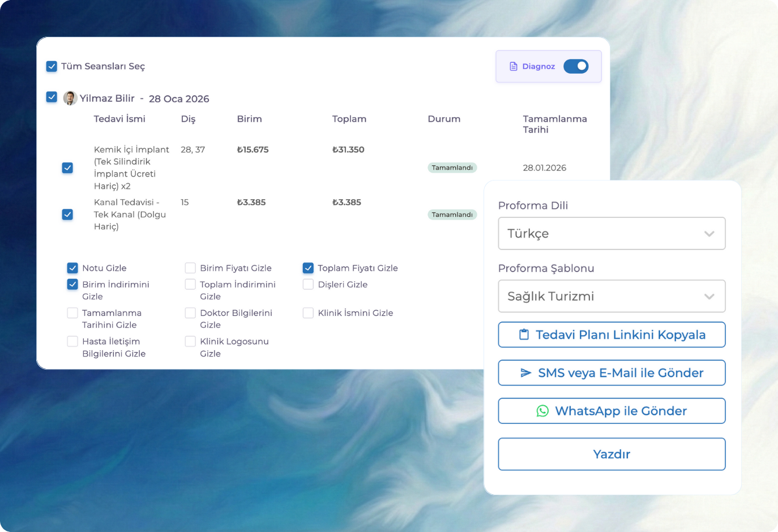This screenshot has width=778, height=532.
Task: Click tooth number 15
Action: [185, 202]
